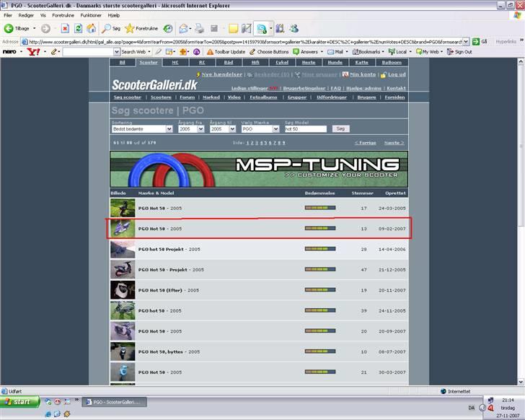Open Yahoo Mail toolbar button
This screenshot has width=525, height=420.
coord(335,52)
